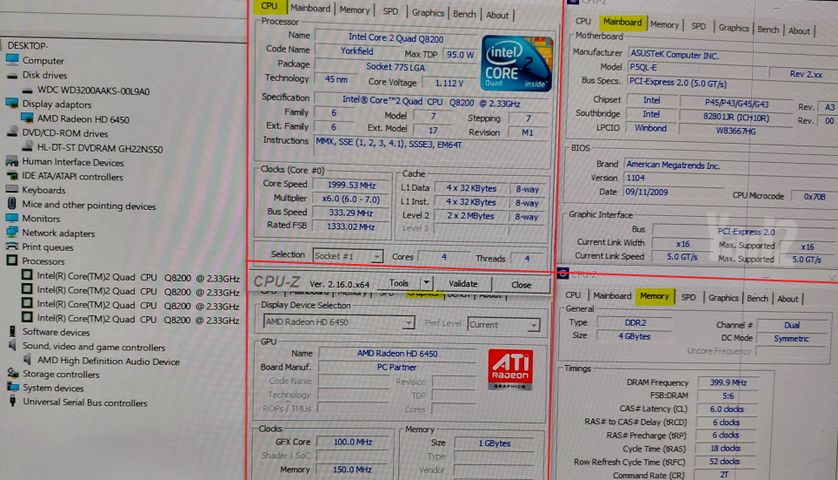The width and height of the screenshot is (838, 480).
Task: Click the motherboard Model value P5QL-E
Action: click(697, 68)
